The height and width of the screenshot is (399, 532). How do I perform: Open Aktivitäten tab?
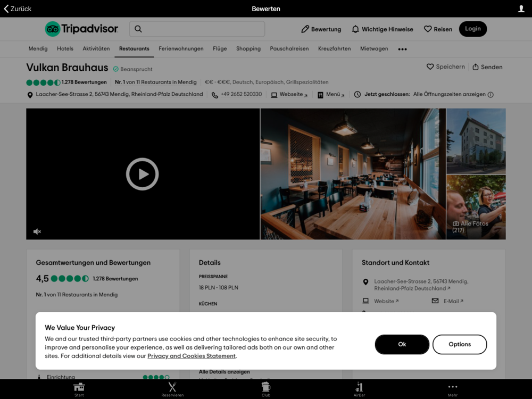[96, 48]
